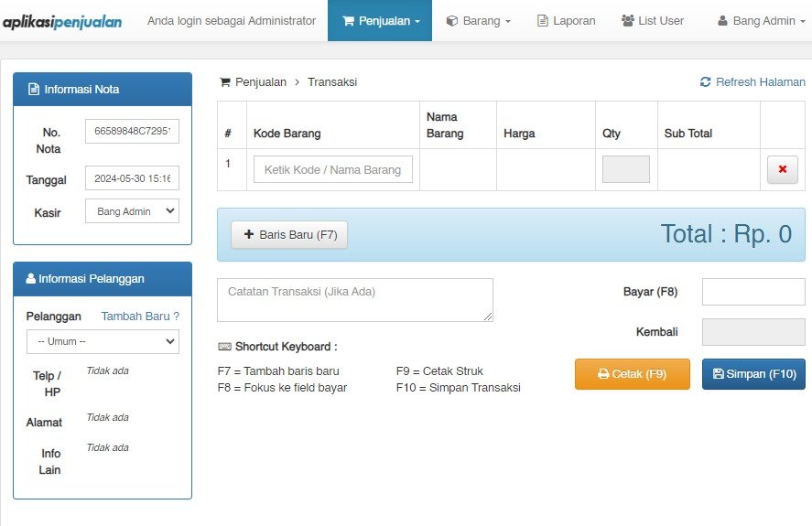The height and width of the screenshot is (526, 812).
Task: Click the plus icon on Baris Baru
Action: coord(249,234)
